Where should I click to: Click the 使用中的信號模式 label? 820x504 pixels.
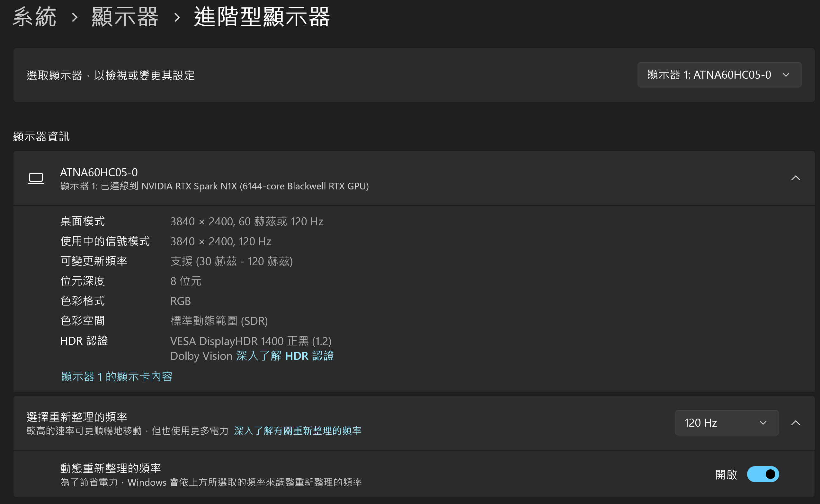[105, 241]
